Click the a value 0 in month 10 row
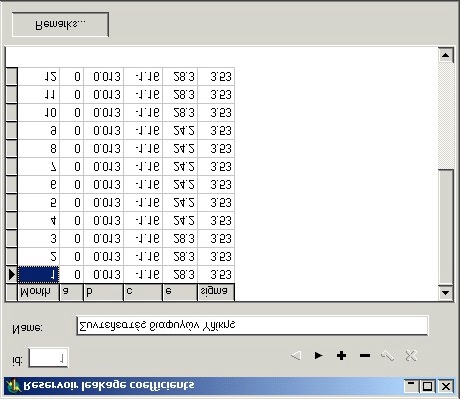 click(71, 112)
